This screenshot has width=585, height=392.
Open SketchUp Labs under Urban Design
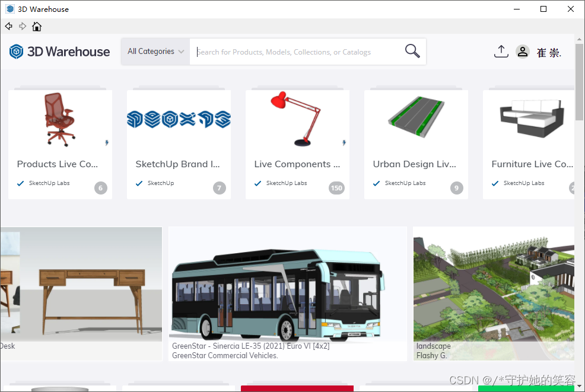point(405,183)
